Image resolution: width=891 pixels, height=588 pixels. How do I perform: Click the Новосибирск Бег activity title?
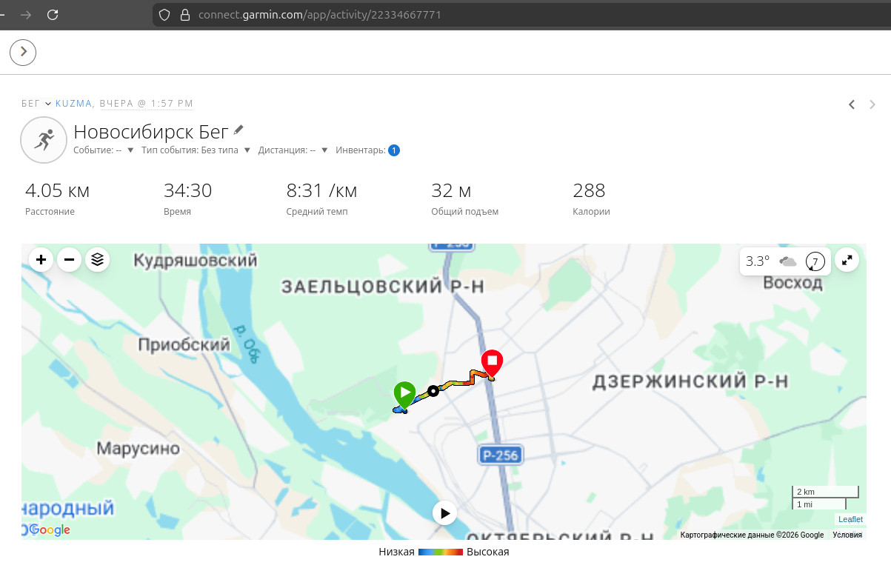151,133
